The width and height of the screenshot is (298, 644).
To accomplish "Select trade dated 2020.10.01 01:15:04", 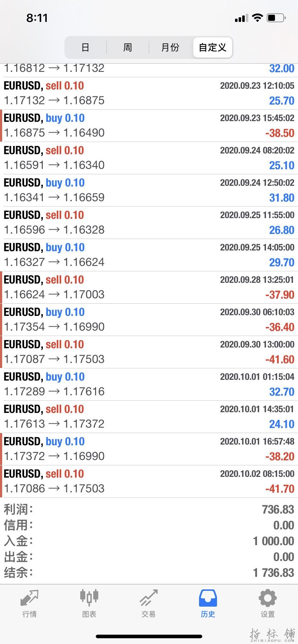I will (x=149, y=385).
